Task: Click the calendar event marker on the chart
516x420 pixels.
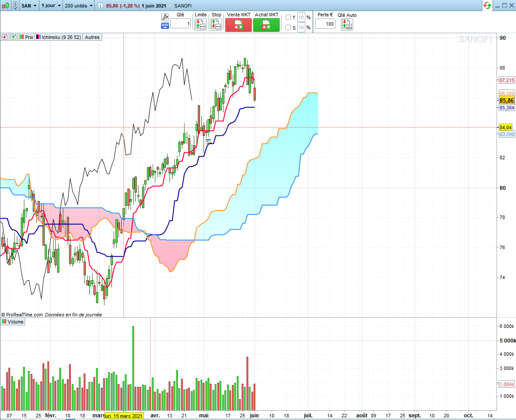Action: coord(208,141)
